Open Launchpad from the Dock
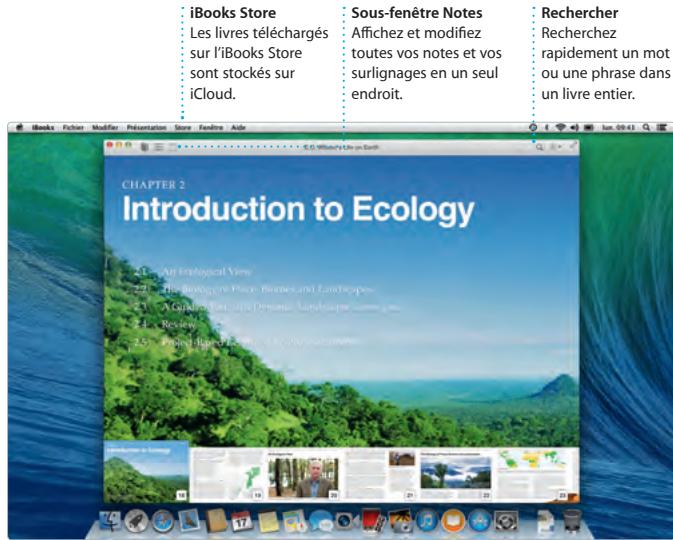 [x=136, y=521]
